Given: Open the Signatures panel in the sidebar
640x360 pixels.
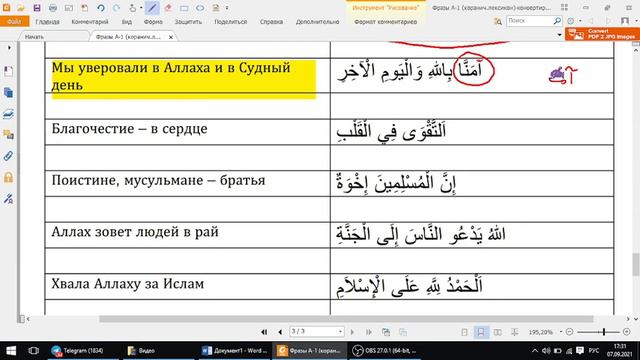Looking at the screenshot, I should [x=8, y=199].
